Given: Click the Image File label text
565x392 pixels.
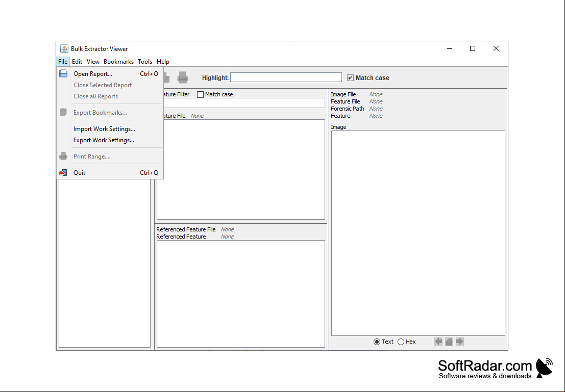Looking at the screenshot, I should tap(343, 94).
